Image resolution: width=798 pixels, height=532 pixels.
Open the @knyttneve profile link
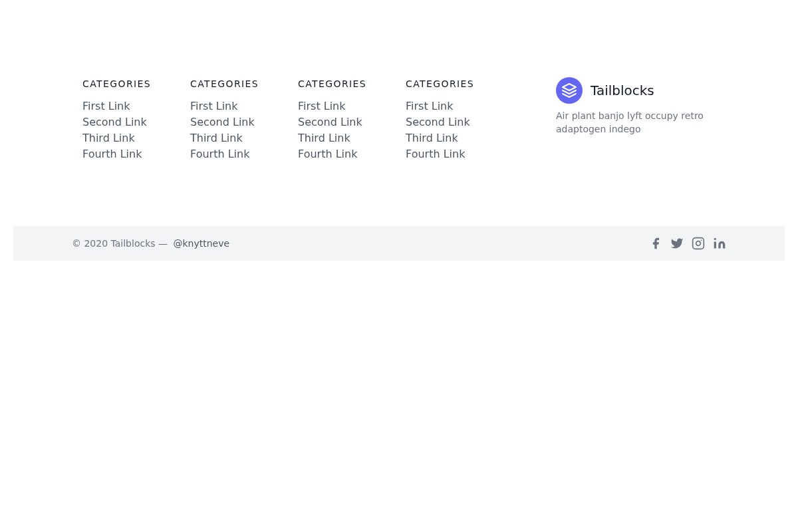point(201,243)
